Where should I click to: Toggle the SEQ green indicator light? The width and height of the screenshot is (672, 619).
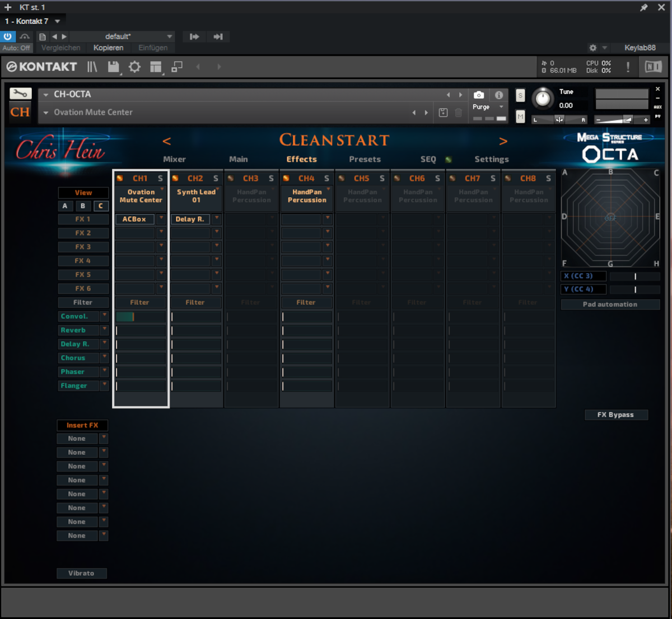point(448,160)
